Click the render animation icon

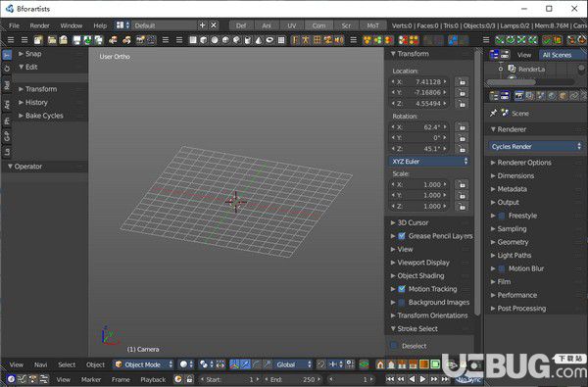(151, 40)
